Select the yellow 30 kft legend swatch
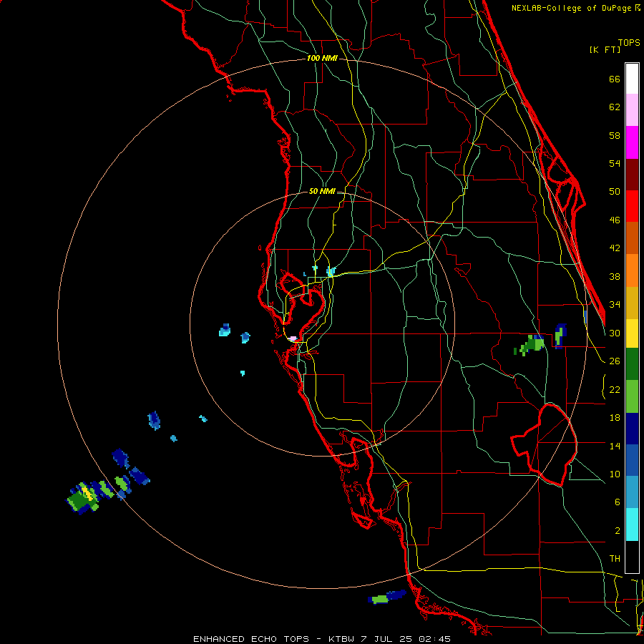This screenshot has width=644, height=644. pos(632,333)
